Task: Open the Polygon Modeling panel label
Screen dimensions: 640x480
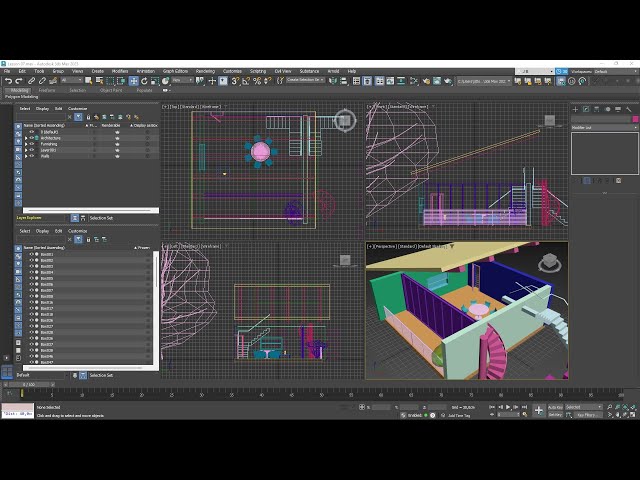Action: (x=21, y=97)
